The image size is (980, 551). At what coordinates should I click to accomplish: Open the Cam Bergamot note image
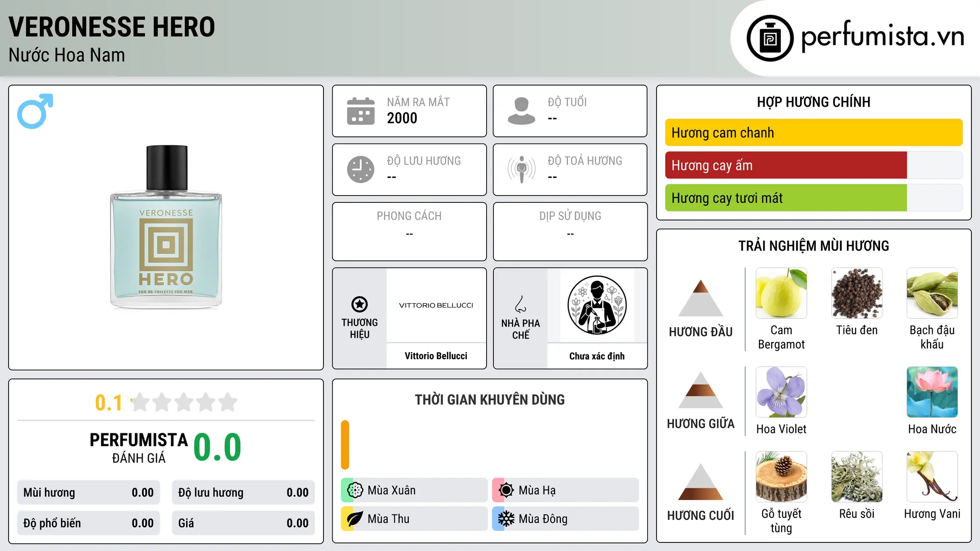tap(781, 293)
